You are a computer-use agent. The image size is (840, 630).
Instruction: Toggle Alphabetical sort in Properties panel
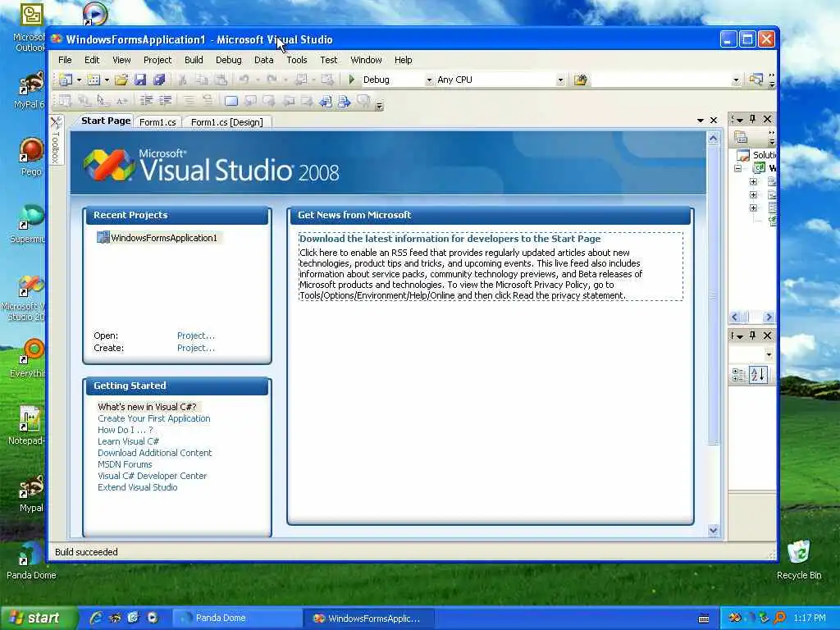tap(758, 374)
